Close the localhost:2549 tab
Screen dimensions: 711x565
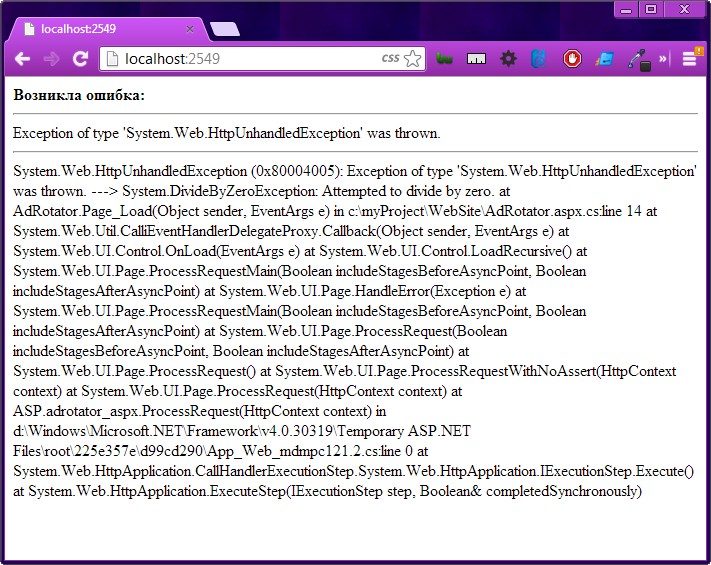coord(190,29)
